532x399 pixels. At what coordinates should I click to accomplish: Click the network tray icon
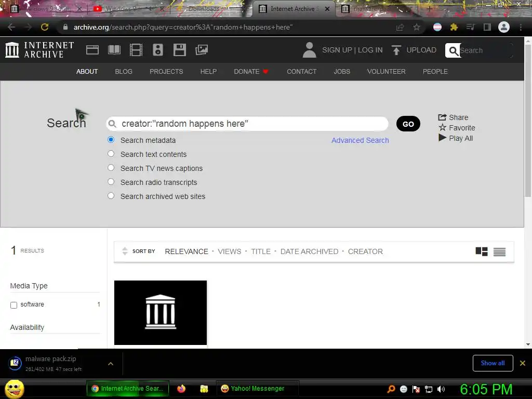coord(429,390)
